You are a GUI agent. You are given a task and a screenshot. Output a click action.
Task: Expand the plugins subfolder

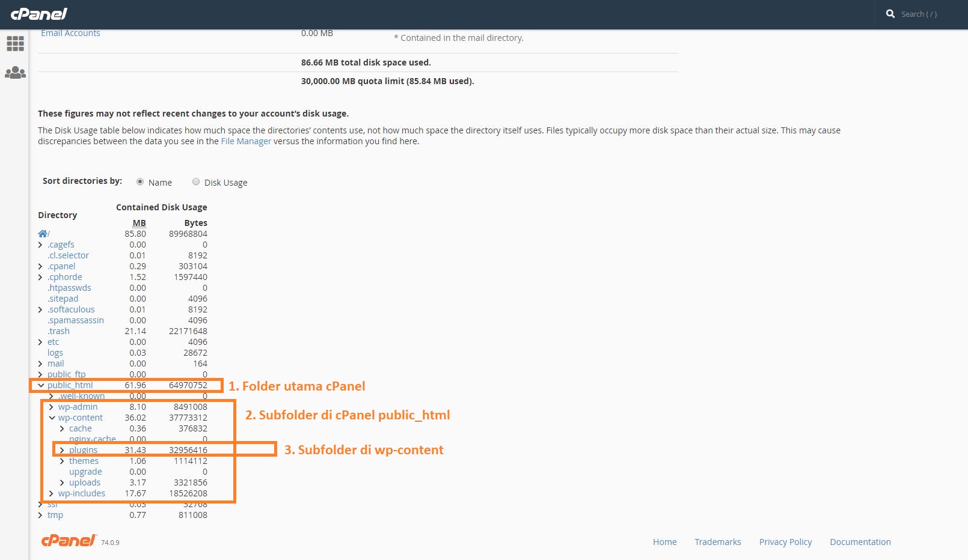point(62,449)
